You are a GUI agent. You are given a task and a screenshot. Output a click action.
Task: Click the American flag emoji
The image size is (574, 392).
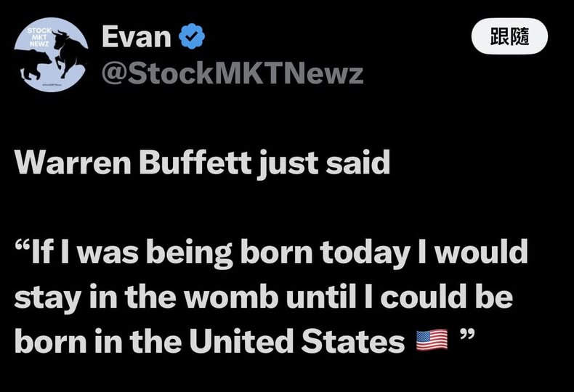pyautogui.click(x=432, y=340)
